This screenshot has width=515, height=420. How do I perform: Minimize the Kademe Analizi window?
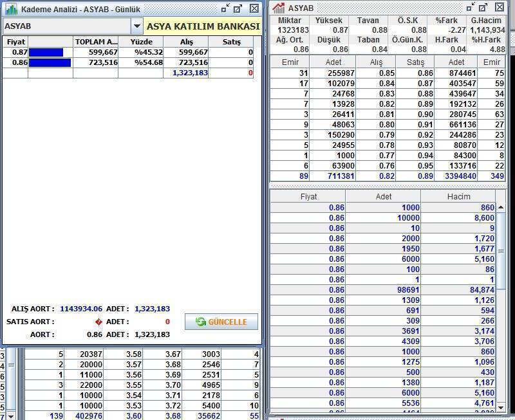click(x=224, y=8)
